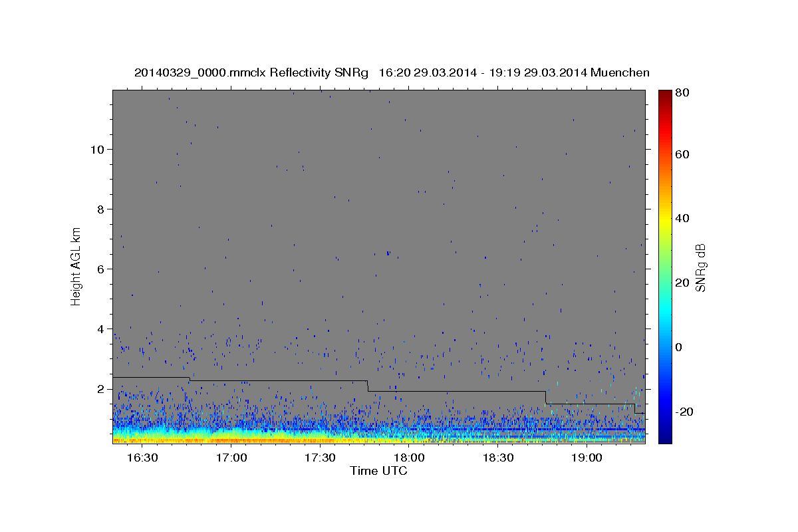Click the colorbar value -20

[686, 412]
